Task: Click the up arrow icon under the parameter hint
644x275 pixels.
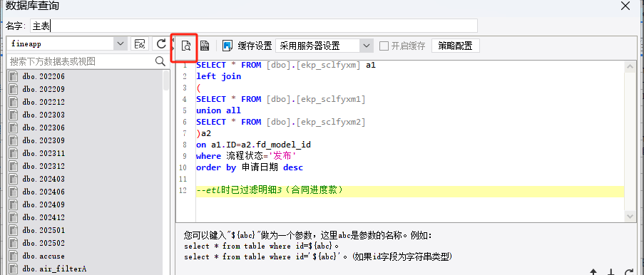Action: coord(593,271)
